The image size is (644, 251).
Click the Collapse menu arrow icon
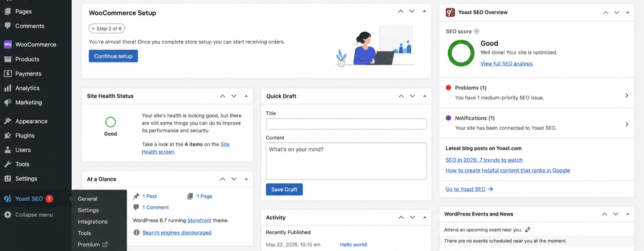pyautogui.click(x=8, y=215)
